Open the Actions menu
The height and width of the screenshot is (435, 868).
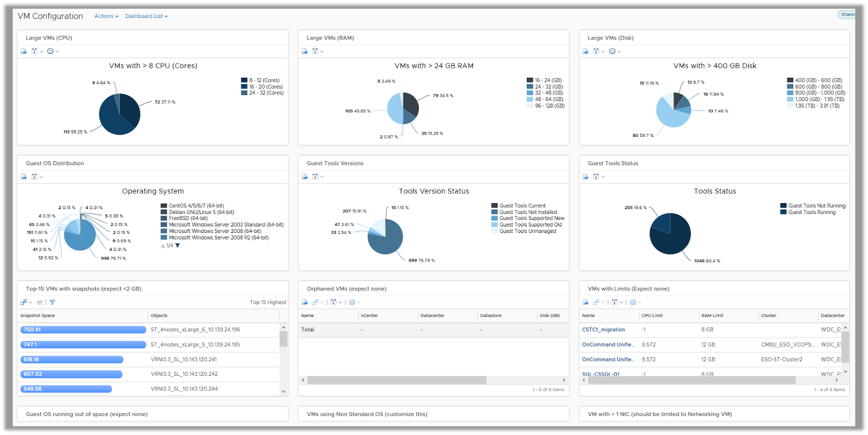(x=106, y=16)
